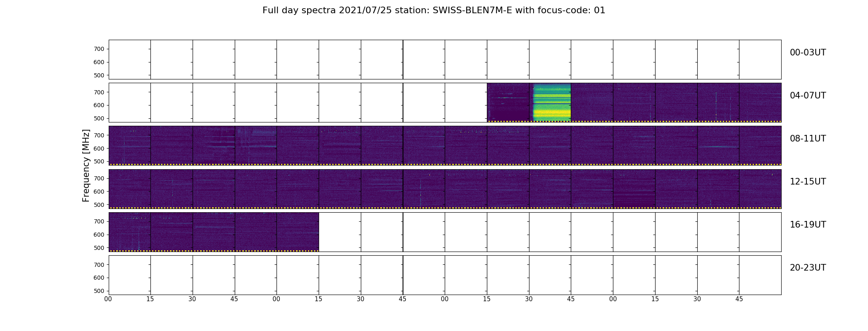Viewport: 868px width, 331px height.
Task: Click the 700 tick label of the 04-07UT row
Action: coord(99,92)
